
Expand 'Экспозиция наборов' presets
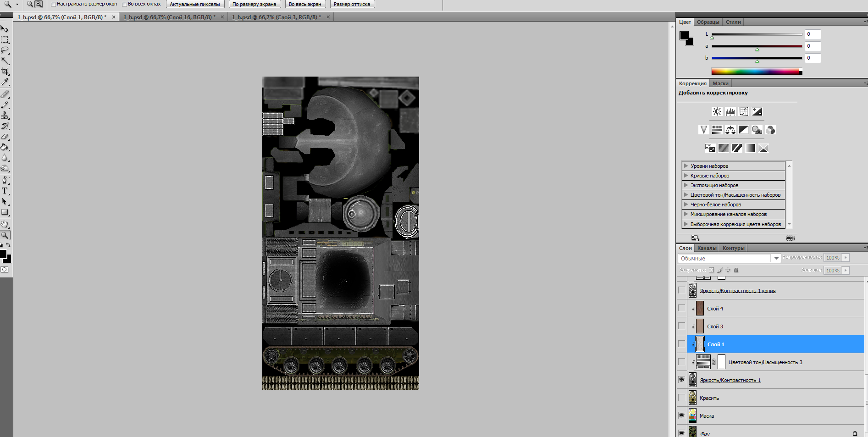point(686,185)
